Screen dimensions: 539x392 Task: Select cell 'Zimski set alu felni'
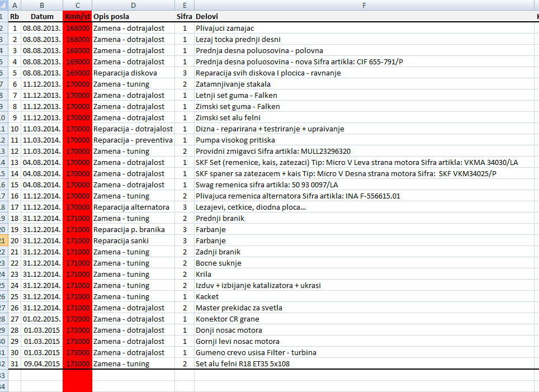(364, 117)
